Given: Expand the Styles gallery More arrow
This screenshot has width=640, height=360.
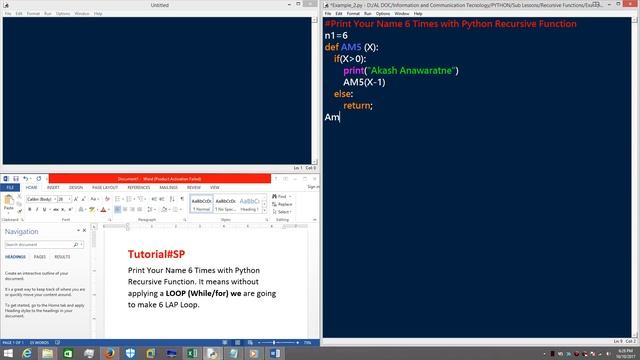Looking at the screenshot, I should pos(264,210).
